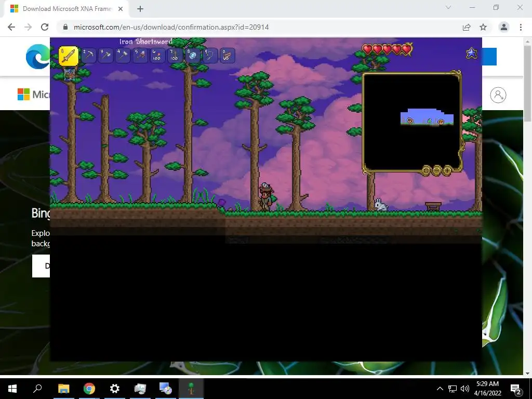This screenshot has height=399, width=532.
Task: Open the Windows Start menu
Action: pyautogui.click(x=12, y=389)
